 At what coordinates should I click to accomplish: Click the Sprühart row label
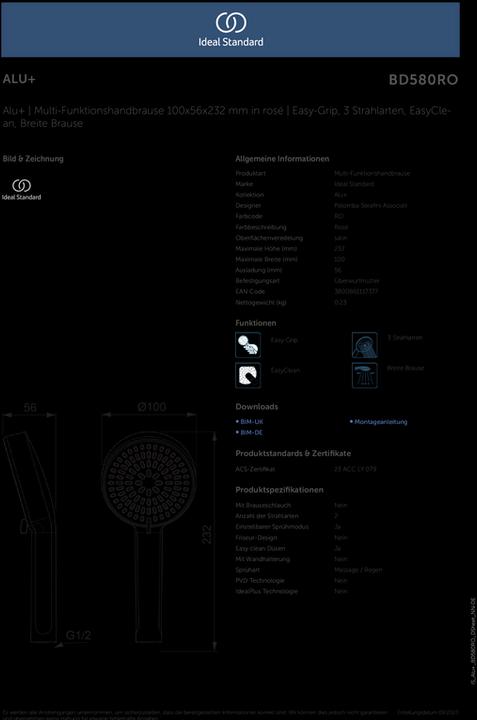(247, 570)
